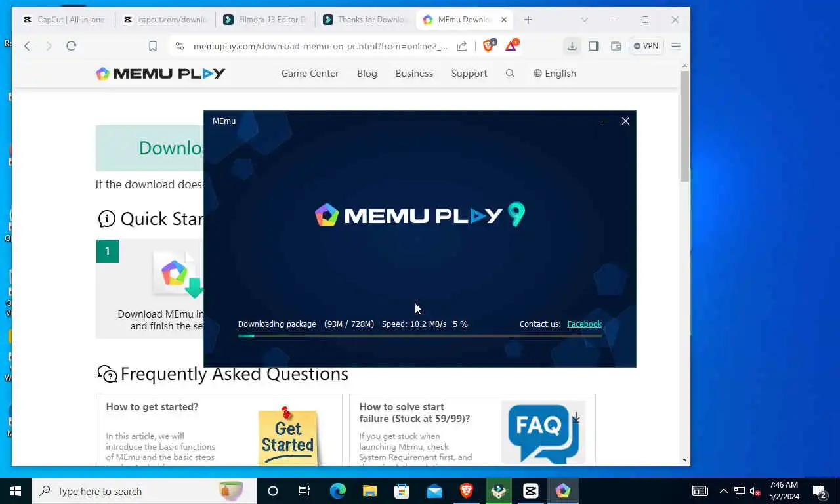The image size is (840, 504).
Task: Click the website search magnifier icon
Action: click(x=510, y=73)
